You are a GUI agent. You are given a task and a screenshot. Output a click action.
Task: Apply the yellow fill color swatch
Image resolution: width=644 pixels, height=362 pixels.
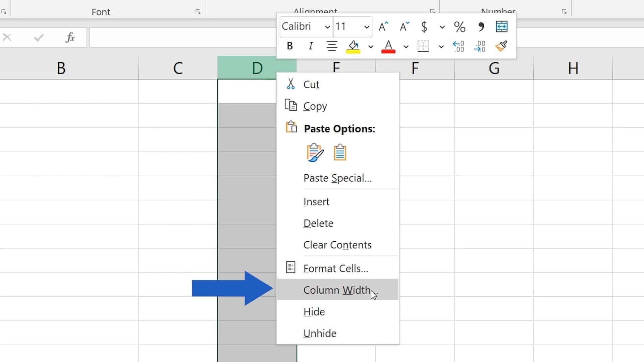pos(353,47)
